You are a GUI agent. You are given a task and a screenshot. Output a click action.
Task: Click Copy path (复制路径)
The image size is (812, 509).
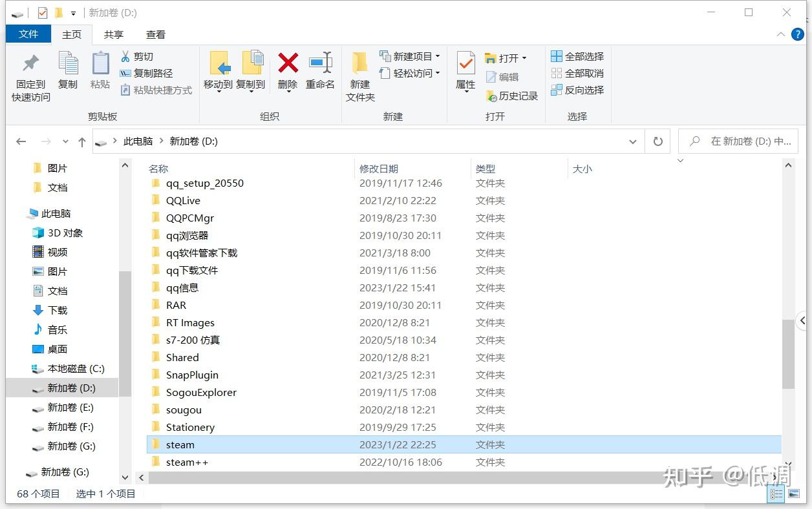pyautogui.click(x=147, y=74)
